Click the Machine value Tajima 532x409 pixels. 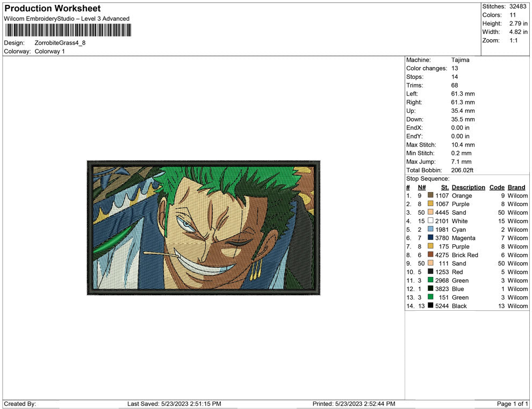[460, 60]
